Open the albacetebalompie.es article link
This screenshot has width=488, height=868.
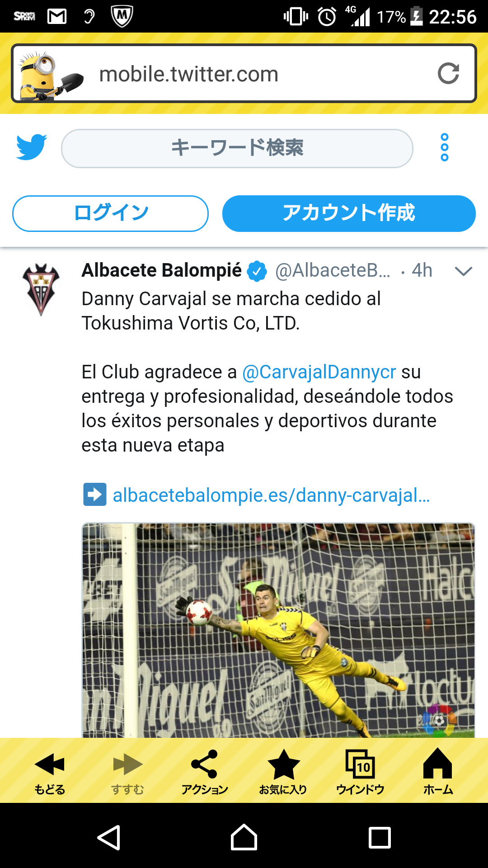[x=271, y=495]
